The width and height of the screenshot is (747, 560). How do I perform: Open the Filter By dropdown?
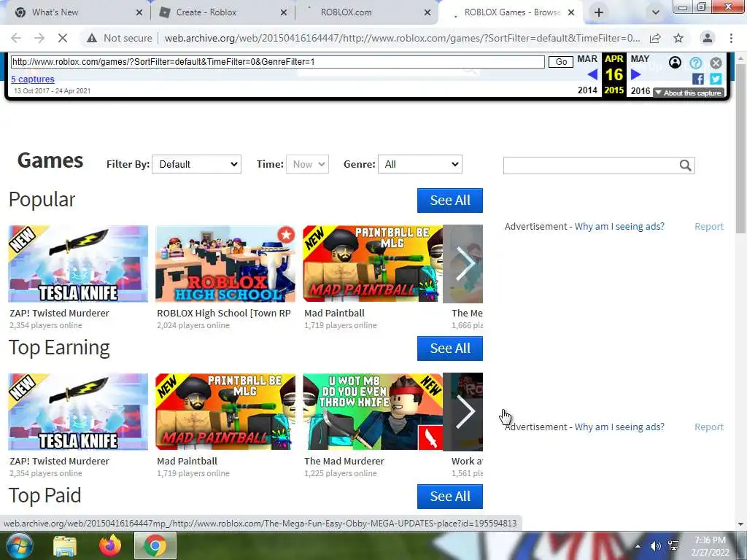tap(196, 164)
